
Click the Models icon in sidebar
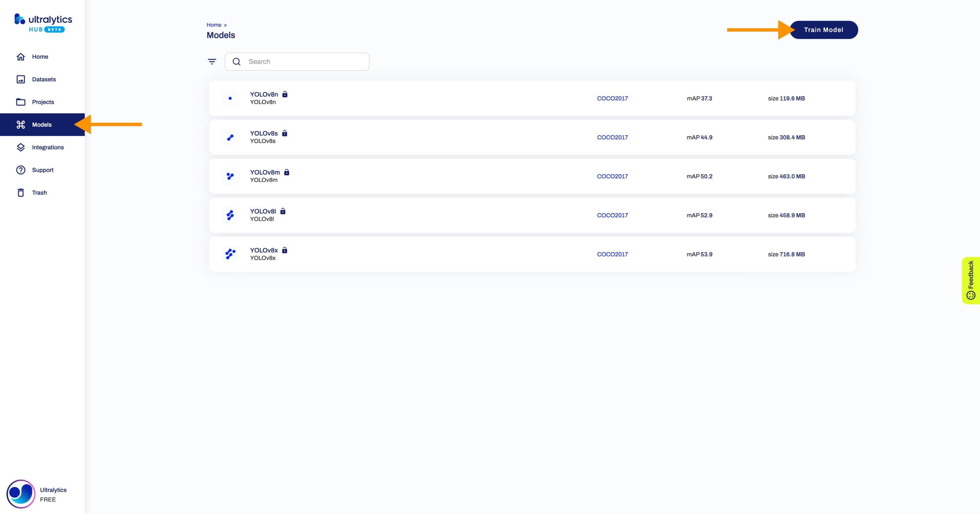[x=20, y=124]
